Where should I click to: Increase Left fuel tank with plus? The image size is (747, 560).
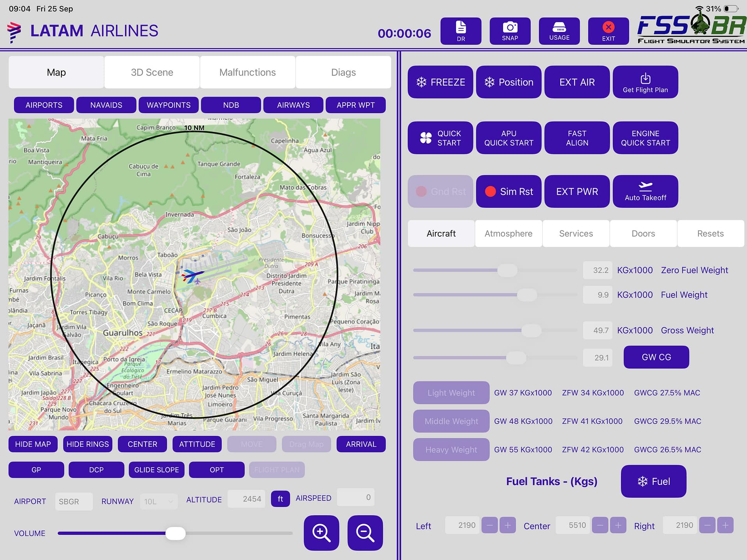click(508, 525)
